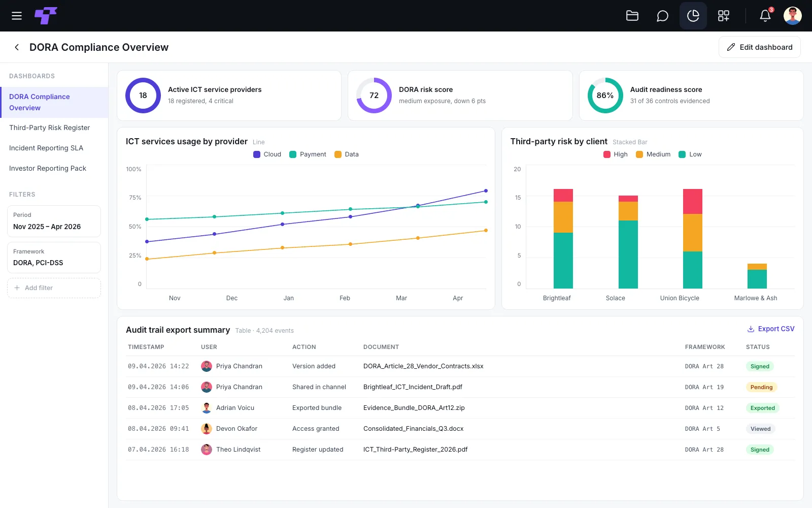Viewport: 812px width, 508px height.
Task: Go back using the arrow next to the title
Action: pos(17,47)
